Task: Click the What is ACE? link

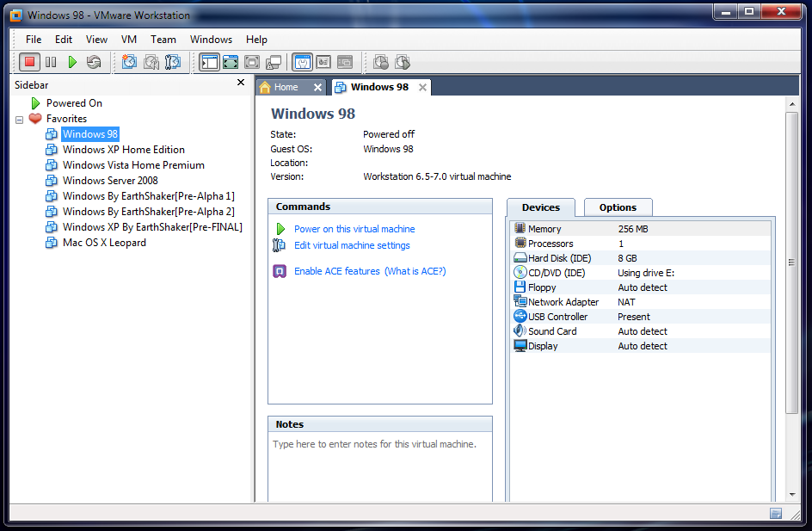Action: [x=415, y=271]
